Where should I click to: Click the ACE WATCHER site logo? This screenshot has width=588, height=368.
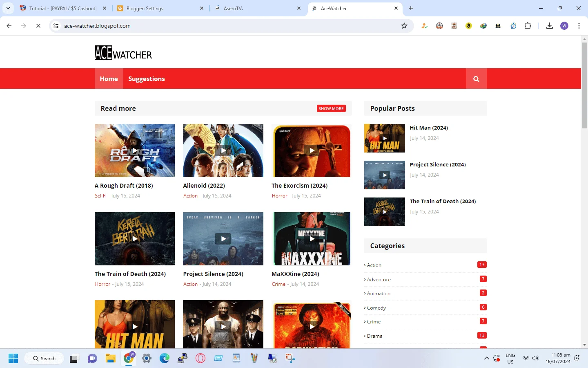(x=123, y=53)
